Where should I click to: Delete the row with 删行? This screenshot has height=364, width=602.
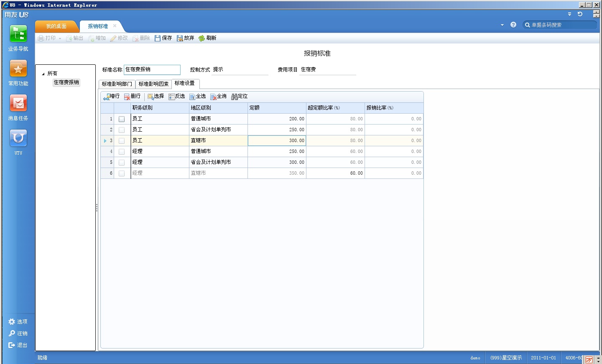click(x=133, y=97)
